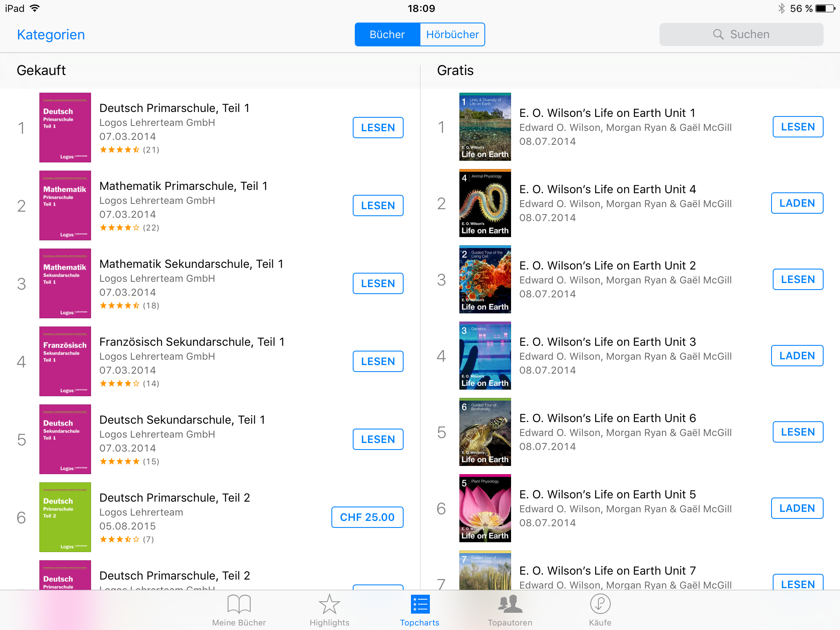This screenshot has height=630, width=840.
Task: Open the Life on Earth Unit 4 cover
Action: click(x=485, y=203)
